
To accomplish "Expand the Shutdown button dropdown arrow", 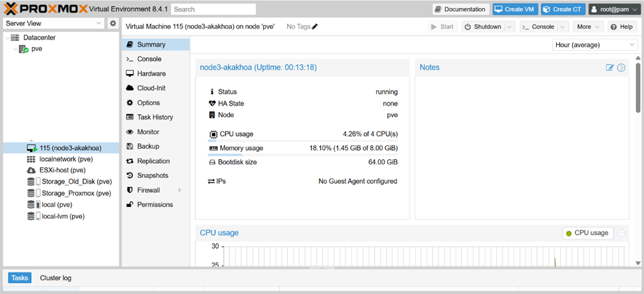I will click(510, 27).
